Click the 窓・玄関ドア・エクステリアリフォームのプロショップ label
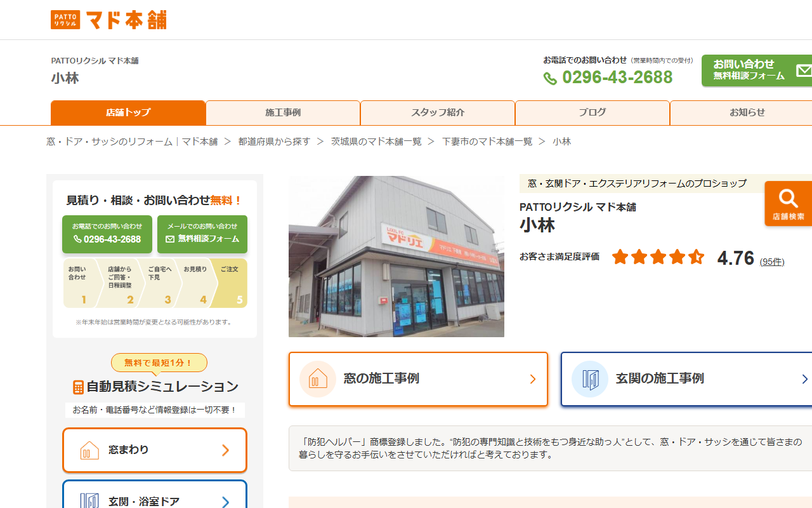Image resolution: width=812 pixels, height=508 pixels. point(637,184)
